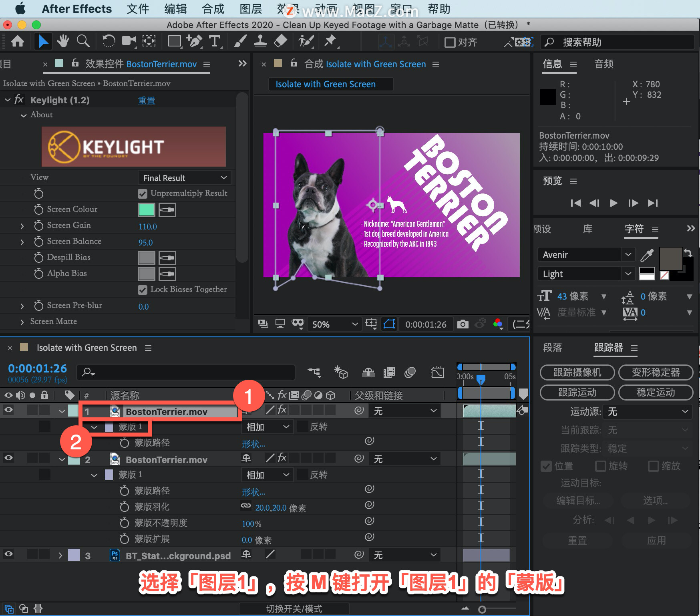Toggle Lock Biases Together checkbox
Viewport: 700px width, 616px height.
pyautogui.click(x=142, y=290)
